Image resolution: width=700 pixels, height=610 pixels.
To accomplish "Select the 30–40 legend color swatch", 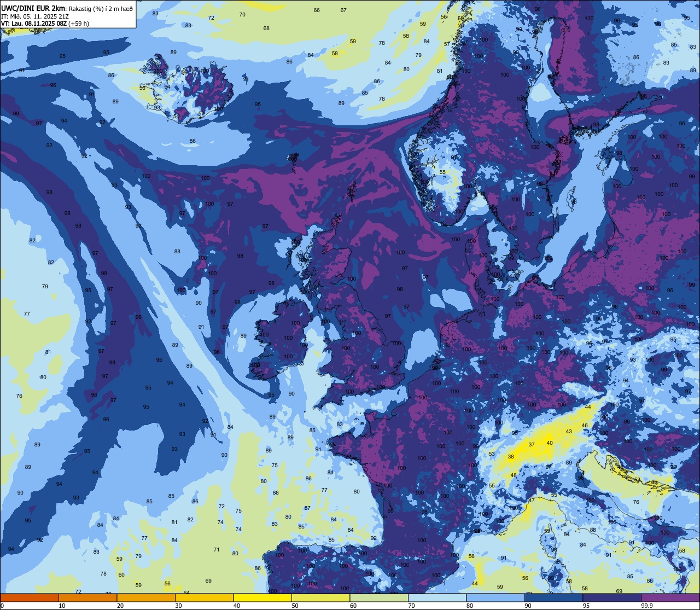I will 204,597.
